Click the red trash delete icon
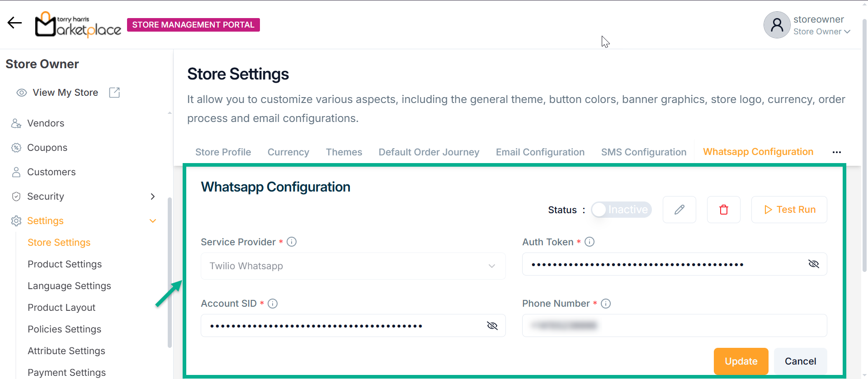 pyautogui.click(x=723, y=210)
